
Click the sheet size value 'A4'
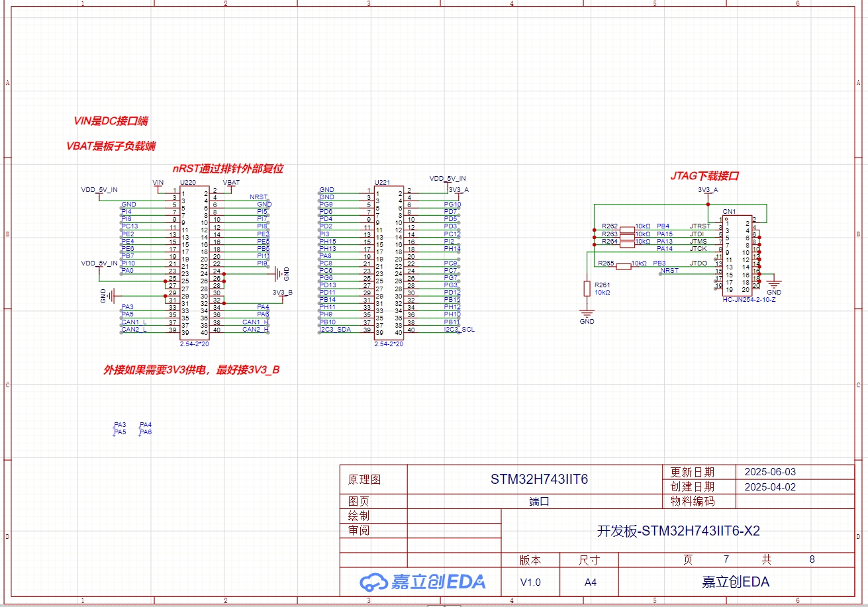pos(589,583)
